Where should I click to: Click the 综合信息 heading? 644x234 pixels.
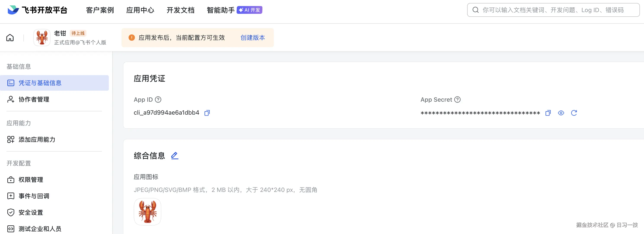click(x=149, y=156)
